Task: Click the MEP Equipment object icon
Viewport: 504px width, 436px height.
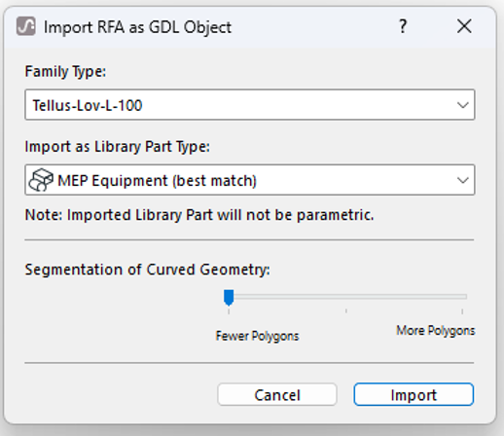Action: click(x=41, y=180)
